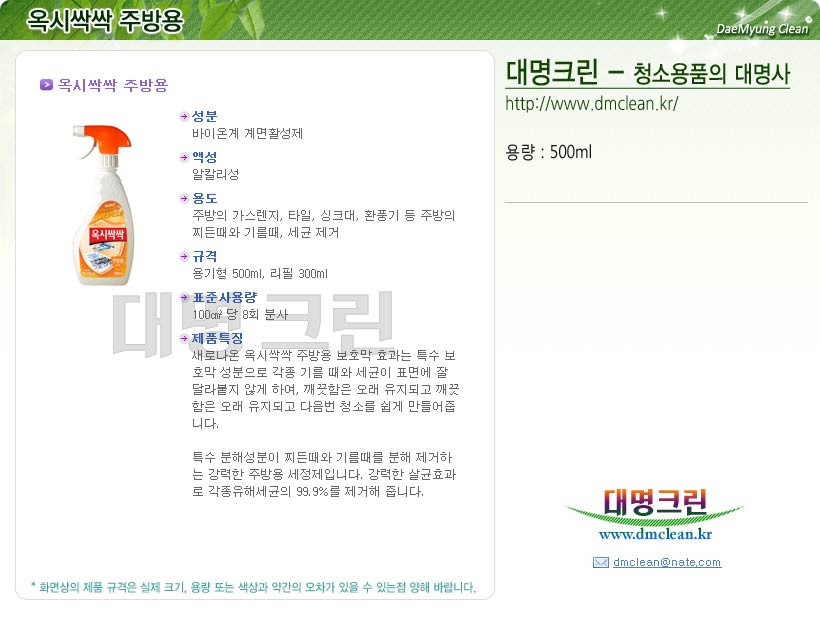Viewport: 820px width, 620px height.
Task: Click the arrow bullet next to 액성
Action: tap(184, 157)
